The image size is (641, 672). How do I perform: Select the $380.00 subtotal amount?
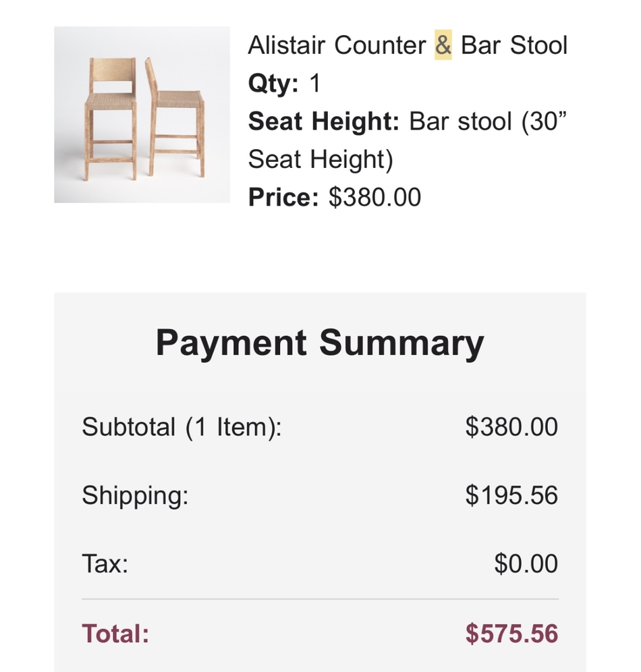tap(511, 427)
